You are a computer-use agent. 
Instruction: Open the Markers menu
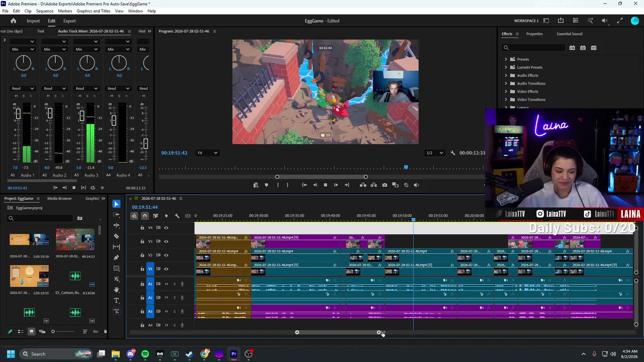[65, 11]
